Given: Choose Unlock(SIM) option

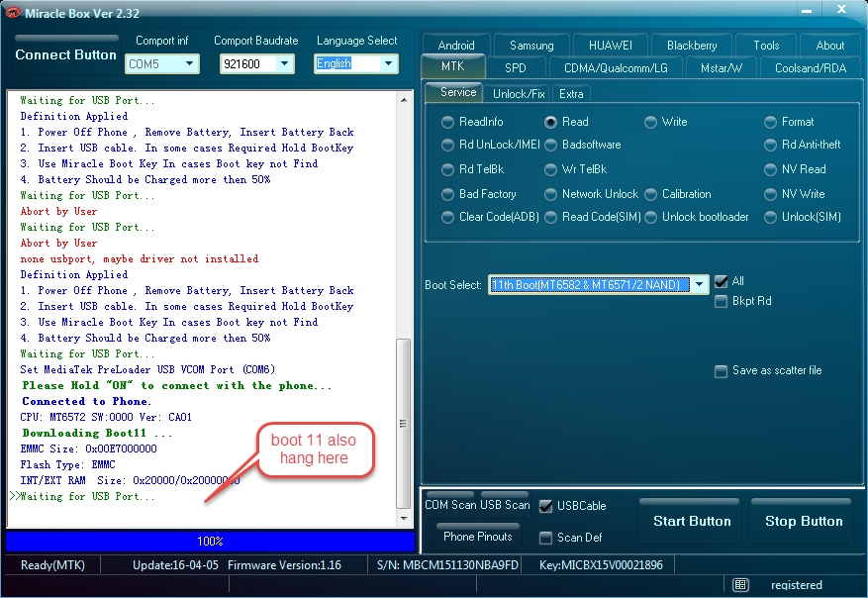Looking at the screenshot, I should click(x=771, y=217).
